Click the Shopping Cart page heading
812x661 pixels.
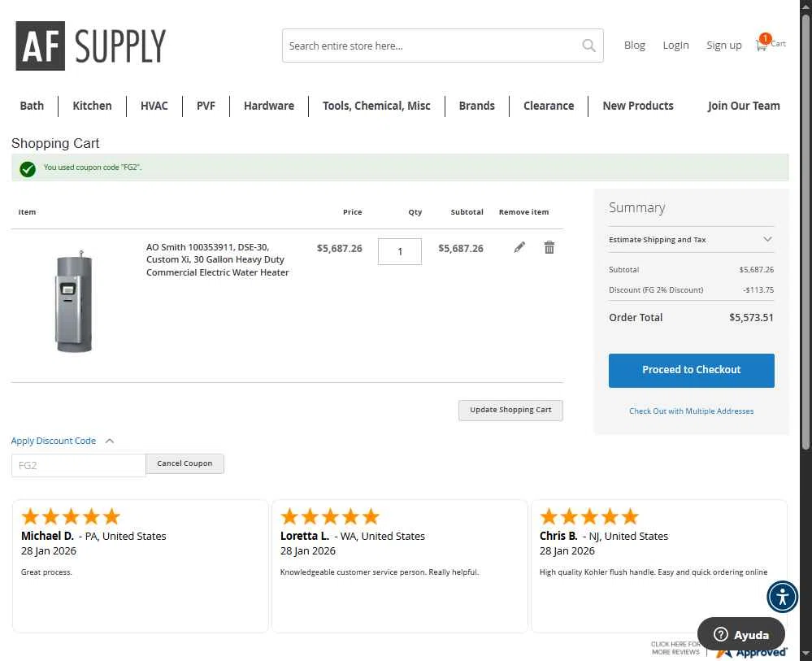pyautogui.click(x=55, y=143)
